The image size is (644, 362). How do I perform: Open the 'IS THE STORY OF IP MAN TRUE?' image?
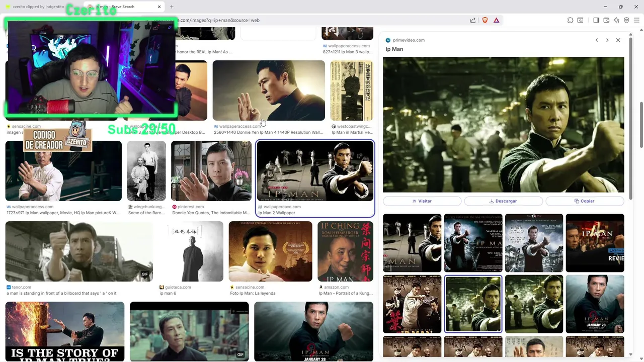pyautogui.click(x=65, y=332)
